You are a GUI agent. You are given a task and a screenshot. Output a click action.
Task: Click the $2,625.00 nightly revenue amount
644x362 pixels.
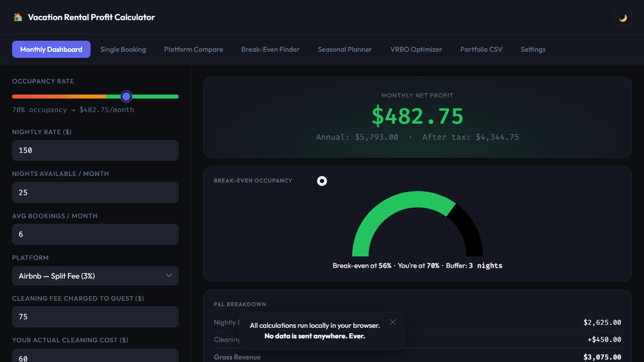click(602, 322)
